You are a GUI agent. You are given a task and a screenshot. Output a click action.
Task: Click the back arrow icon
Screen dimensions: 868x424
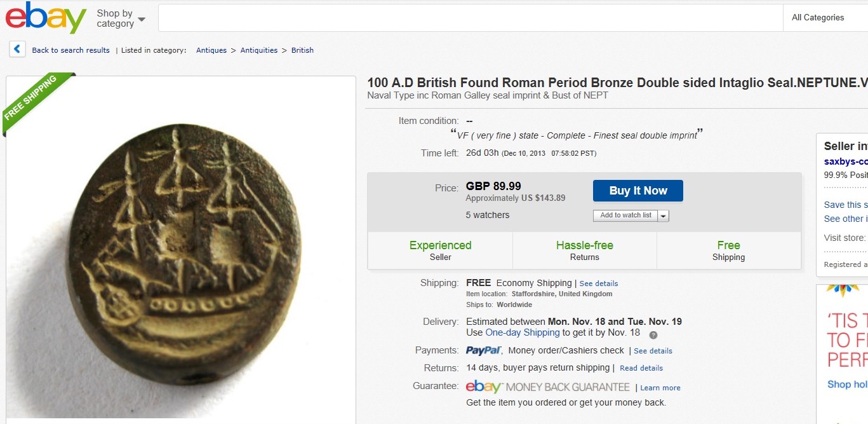tap(17, 50)
